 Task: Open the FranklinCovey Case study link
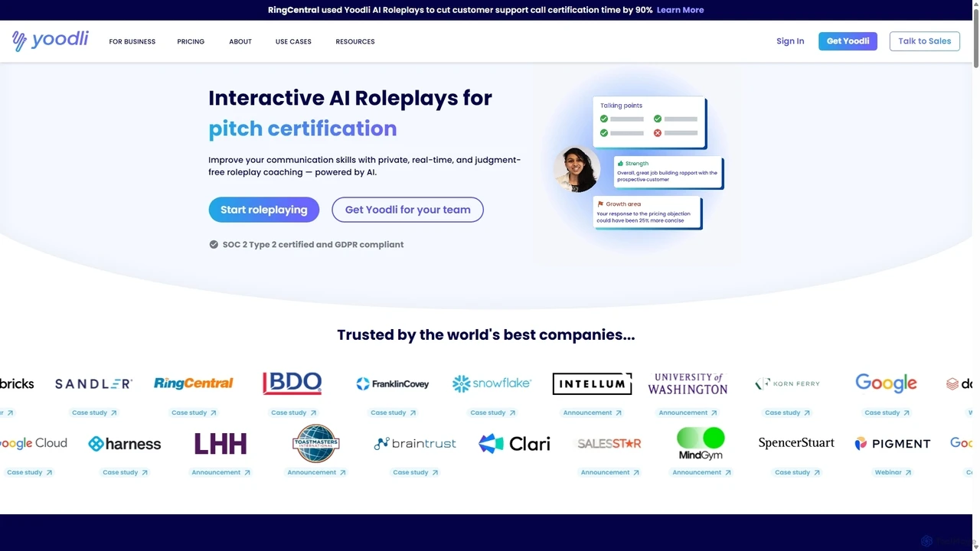393,412
